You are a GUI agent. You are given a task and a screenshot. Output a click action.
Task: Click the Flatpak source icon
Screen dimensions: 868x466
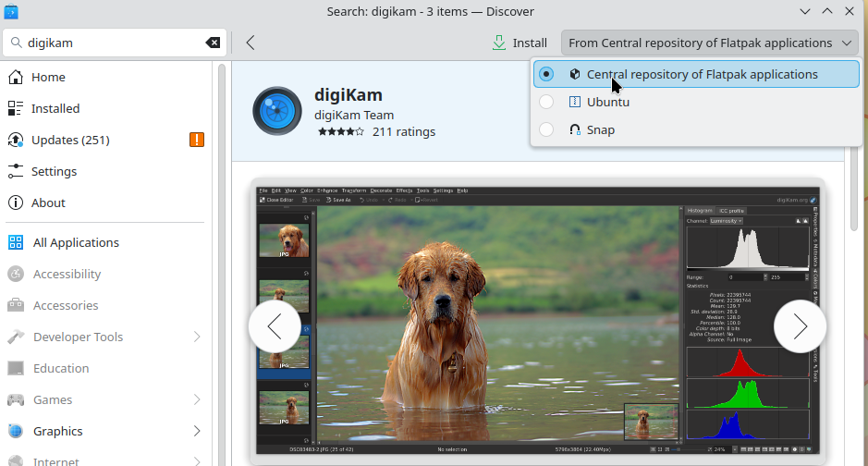tap(575, 74)
